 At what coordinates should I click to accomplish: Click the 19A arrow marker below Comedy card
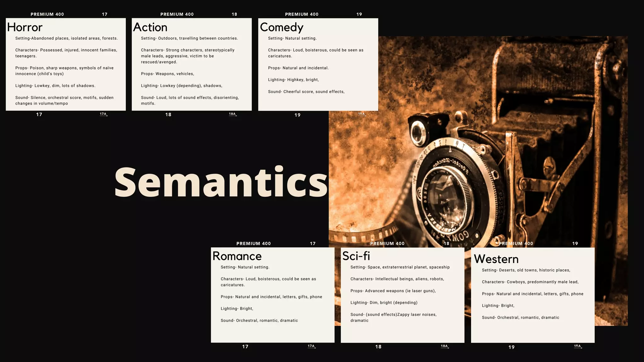point(362,114)
